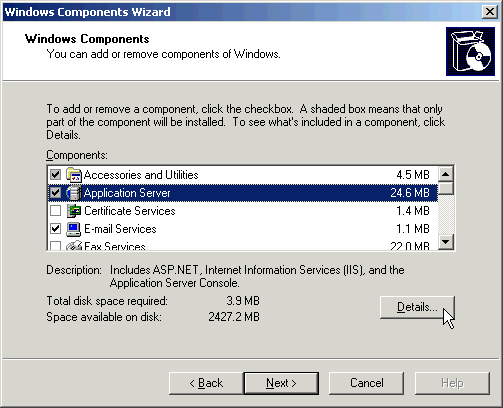Click the Application Server globe icon
503x408 pixels.
pyautogui.click(x=74, y=193)
